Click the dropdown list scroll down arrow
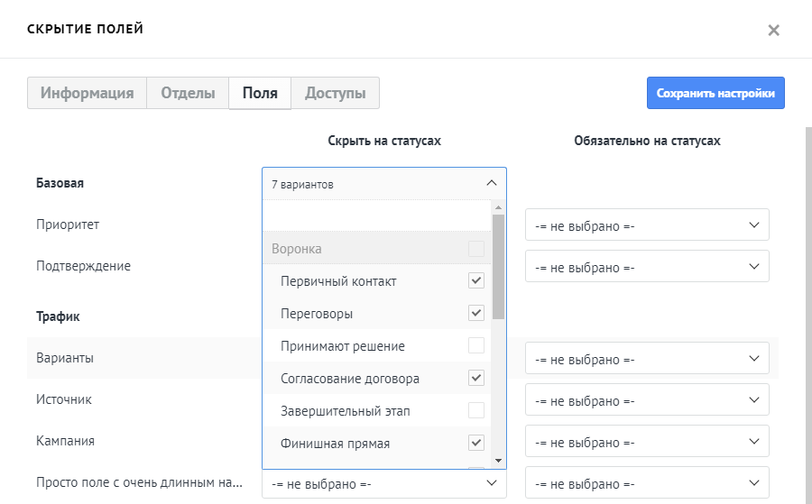 498,461
